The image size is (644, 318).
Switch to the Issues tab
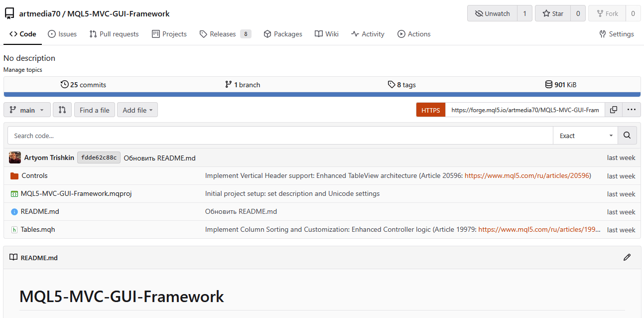pos(62,34)
